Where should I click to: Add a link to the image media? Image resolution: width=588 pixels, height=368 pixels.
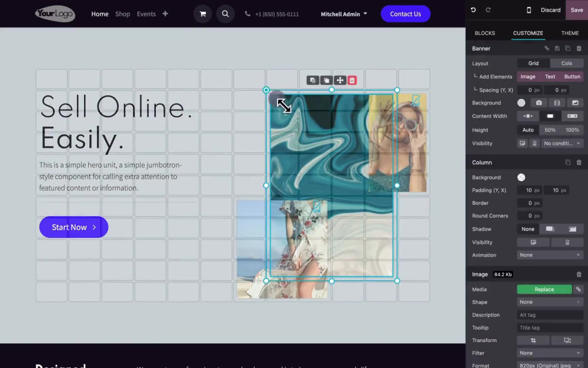(578, 289)
